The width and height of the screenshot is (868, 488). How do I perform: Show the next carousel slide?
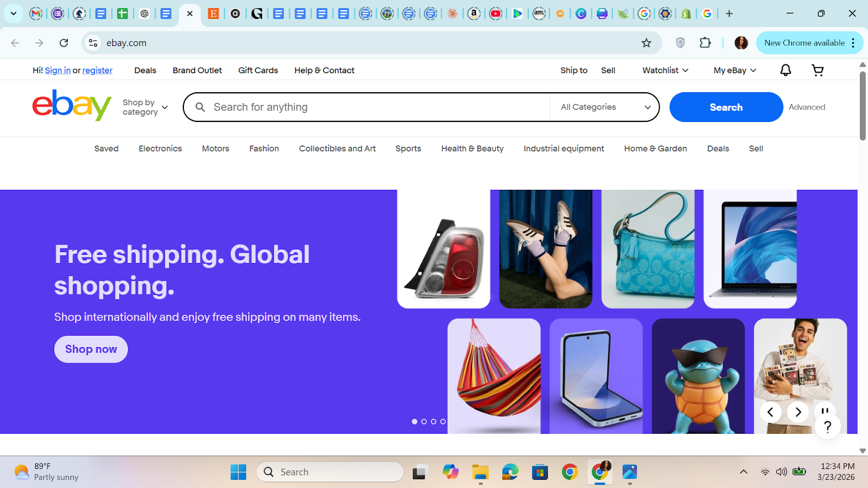pos(798,412)
